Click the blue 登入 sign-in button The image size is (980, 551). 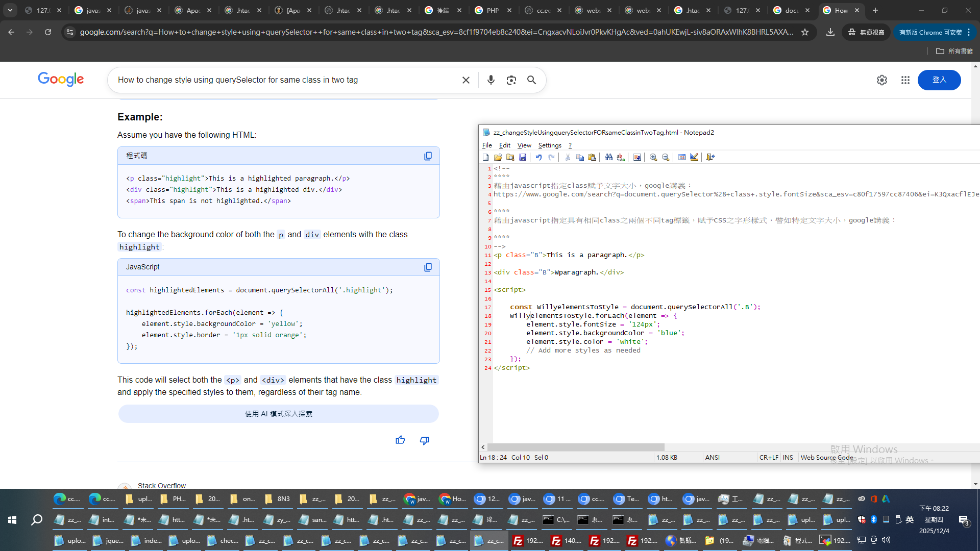(x=939, y=80)
